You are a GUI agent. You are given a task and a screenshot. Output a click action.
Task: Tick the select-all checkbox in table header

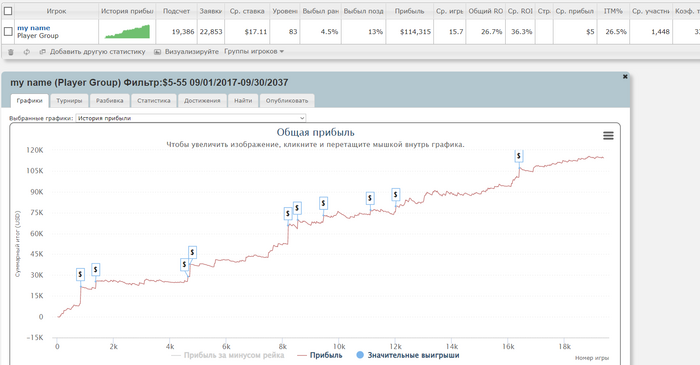8,11
